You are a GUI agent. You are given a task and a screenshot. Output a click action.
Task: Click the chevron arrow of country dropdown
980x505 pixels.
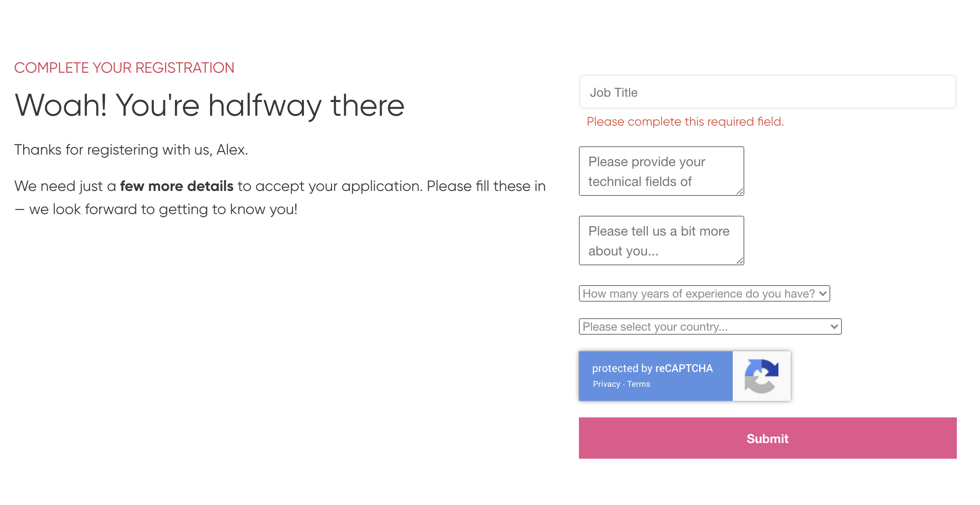click(x=834, y=326)
